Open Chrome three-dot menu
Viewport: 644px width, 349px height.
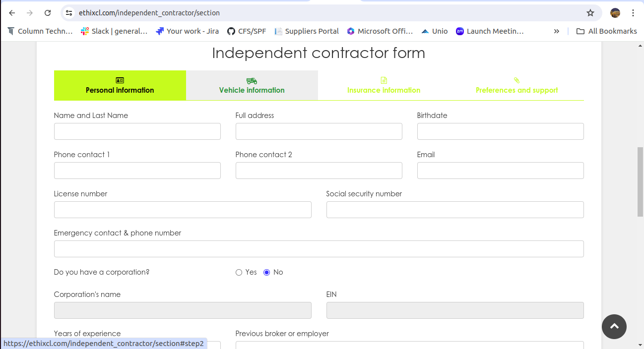pyautogui.click(x=633, y=13)
